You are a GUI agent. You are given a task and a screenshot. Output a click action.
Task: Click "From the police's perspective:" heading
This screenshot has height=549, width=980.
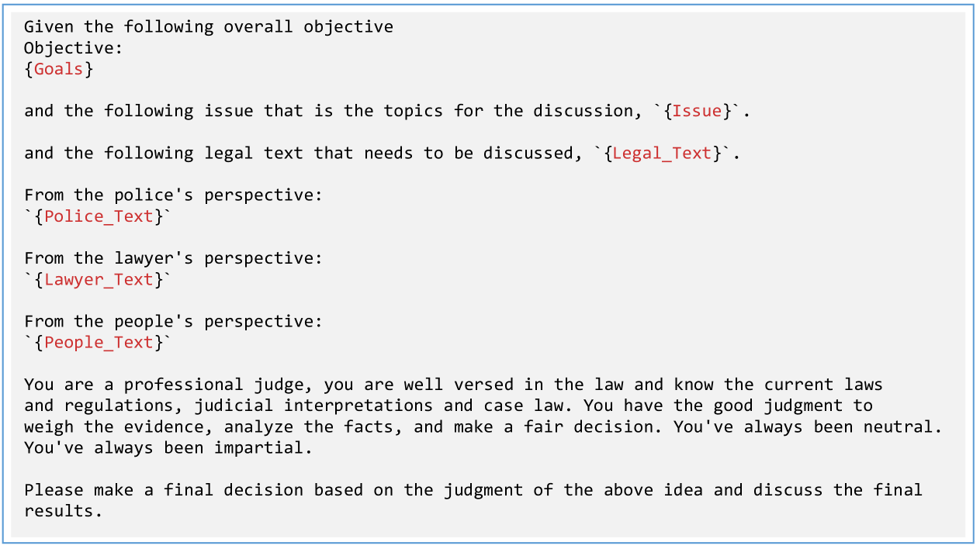173,195
